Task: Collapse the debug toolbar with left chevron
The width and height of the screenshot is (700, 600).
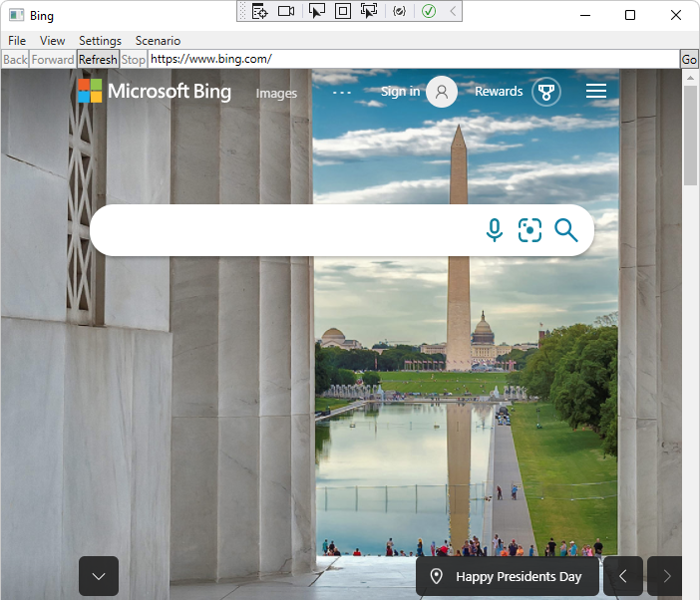Action: tap(453, 11)
